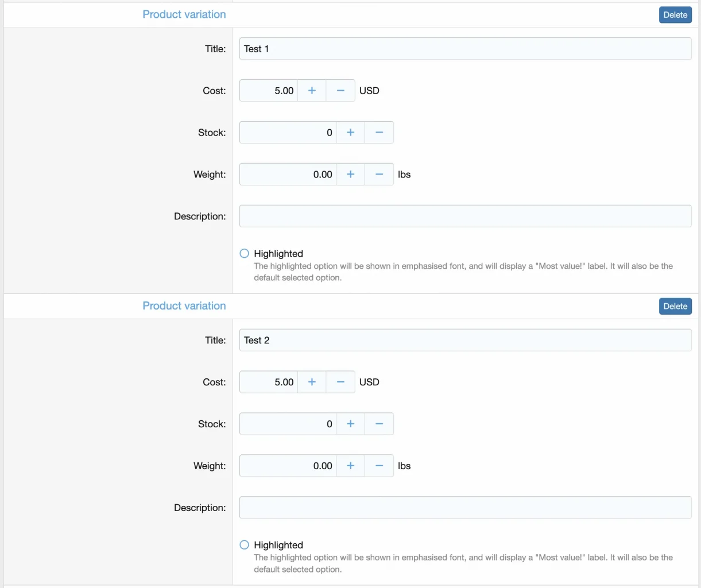Click the lbs label in Test 2 variation

coord(404,466)
